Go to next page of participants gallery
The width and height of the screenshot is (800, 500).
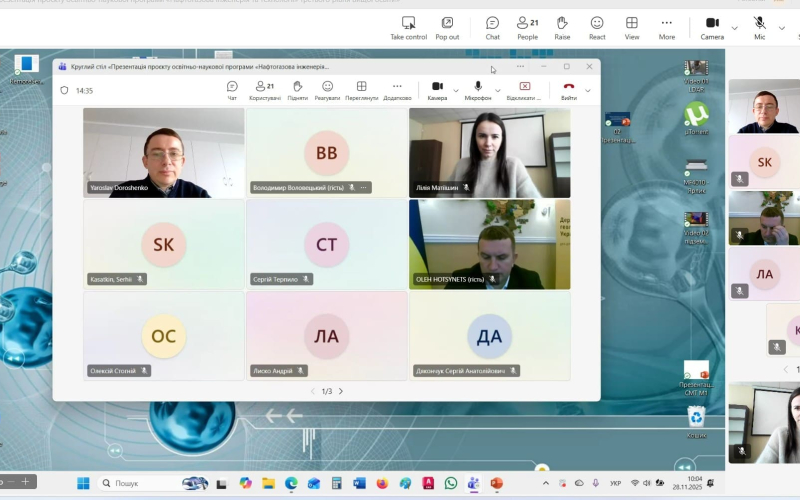(x=341, y=391)
